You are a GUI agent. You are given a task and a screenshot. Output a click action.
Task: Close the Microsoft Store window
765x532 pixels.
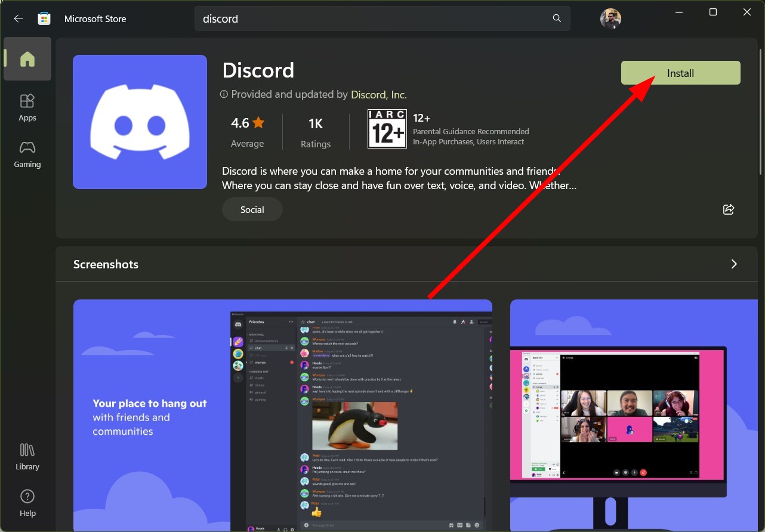tap(747, 12)
